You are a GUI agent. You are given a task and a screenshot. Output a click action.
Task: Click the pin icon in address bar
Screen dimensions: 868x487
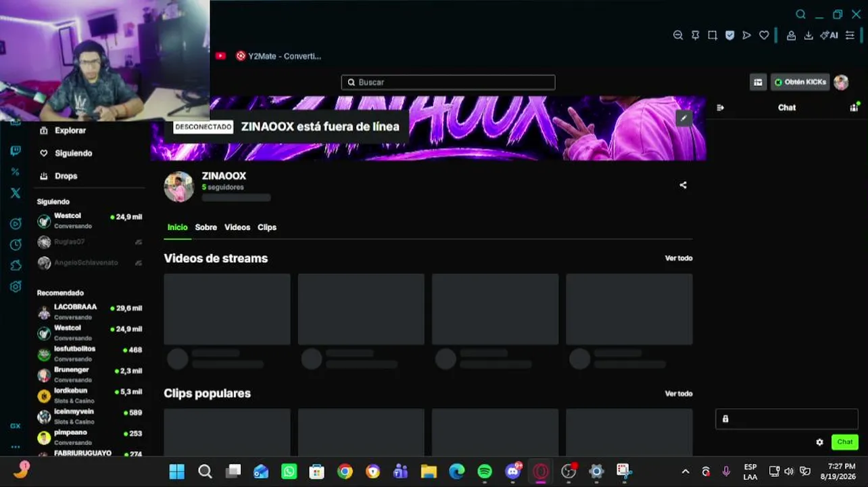coord(695,35)
